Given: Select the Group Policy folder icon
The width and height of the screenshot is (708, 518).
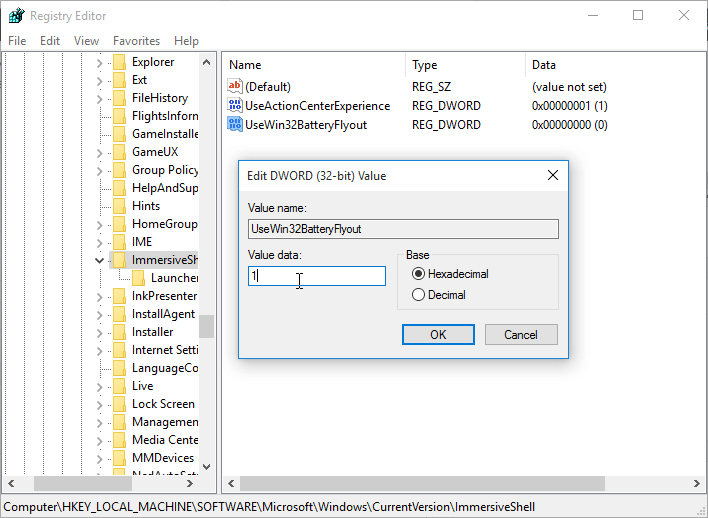Looking at the screenshot, I should coord(120,170).
